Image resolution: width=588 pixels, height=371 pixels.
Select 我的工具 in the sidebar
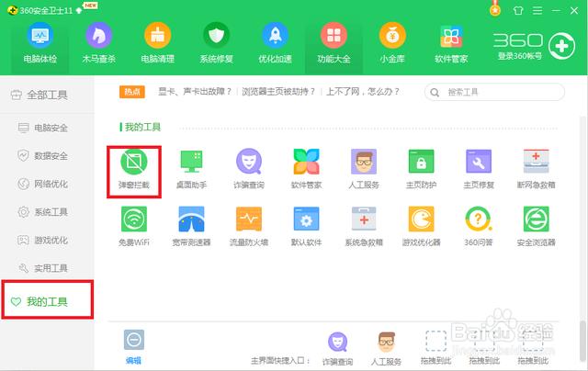pos(47,301)
